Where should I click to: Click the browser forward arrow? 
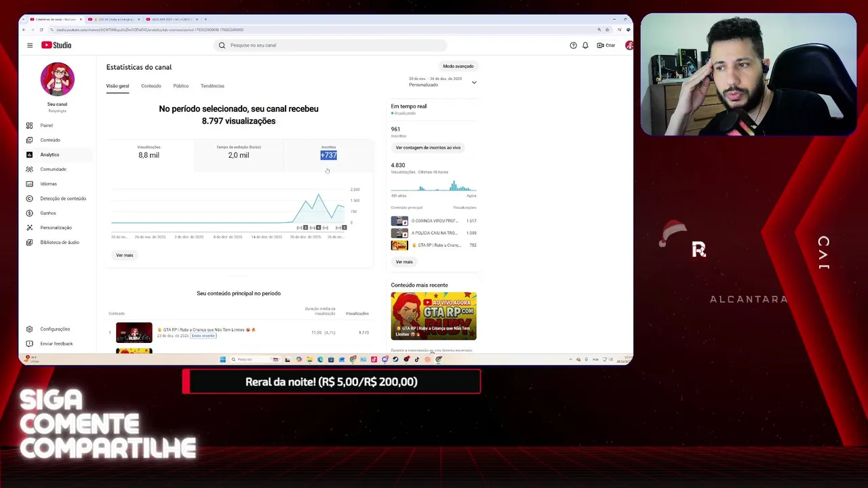click(x=33, y=30)
